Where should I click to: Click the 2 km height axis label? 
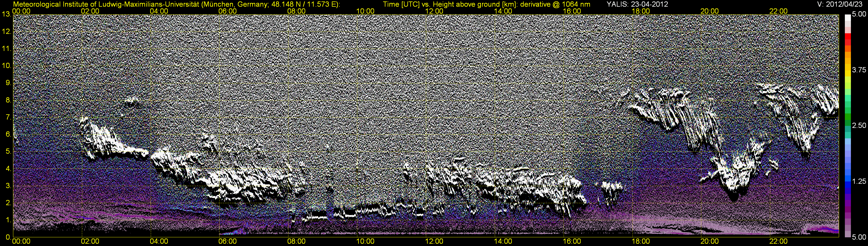point(8,203)
